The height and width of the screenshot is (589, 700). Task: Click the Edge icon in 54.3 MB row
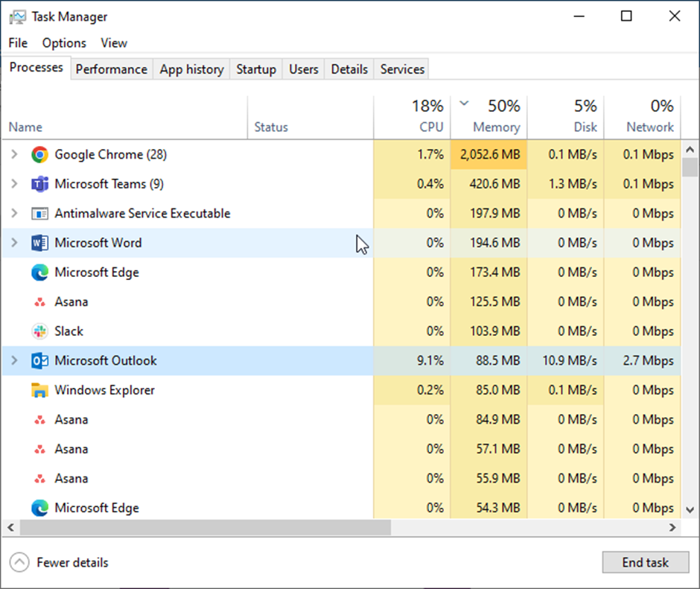[39, 508]
